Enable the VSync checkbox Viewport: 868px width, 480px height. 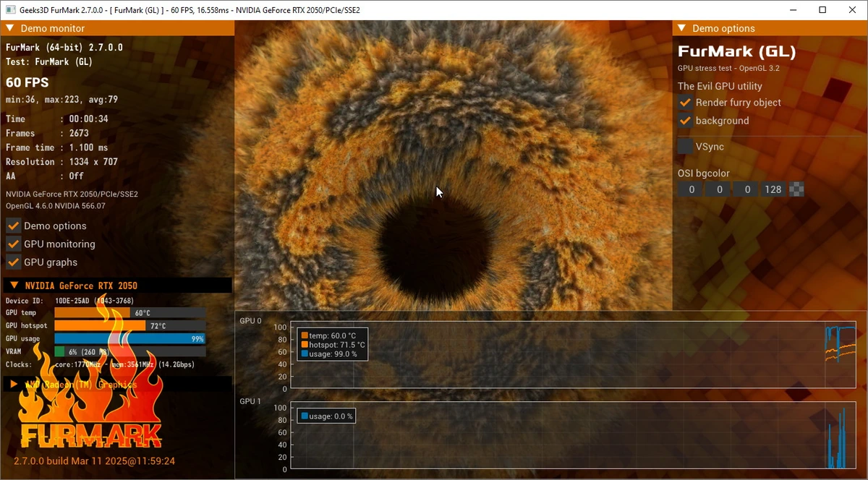coord(685,147)
